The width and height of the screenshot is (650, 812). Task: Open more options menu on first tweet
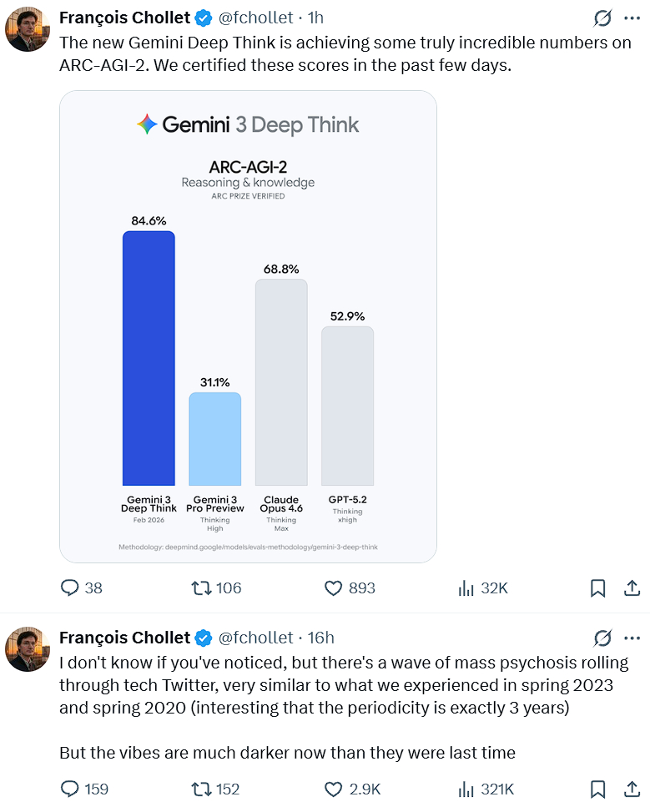(632, 19)
